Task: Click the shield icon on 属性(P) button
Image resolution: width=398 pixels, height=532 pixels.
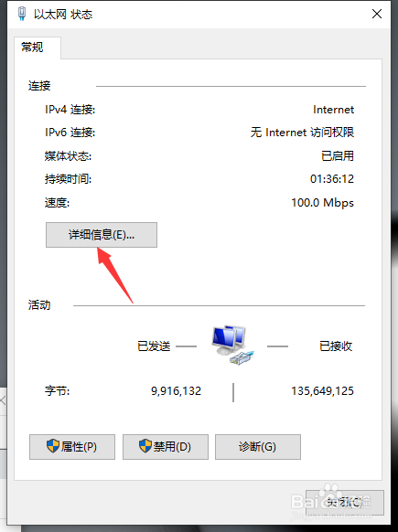Action: point(53,446)
